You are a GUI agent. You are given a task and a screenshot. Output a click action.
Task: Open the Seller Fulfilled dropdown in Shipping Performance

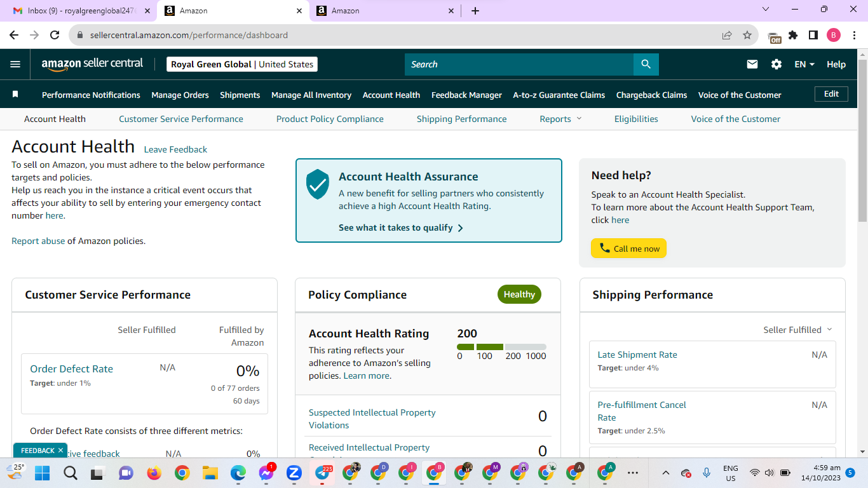click(797, 330)
